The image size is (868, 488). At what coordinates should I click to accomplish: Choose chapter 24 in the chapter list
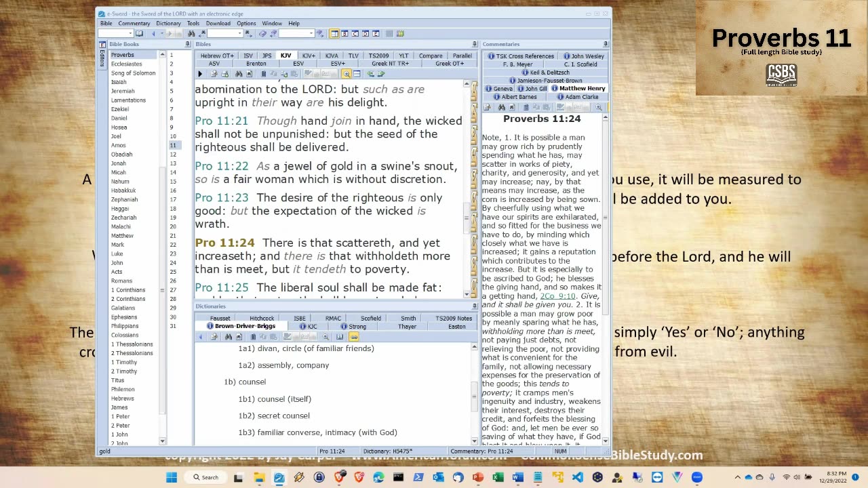[173, 263]
